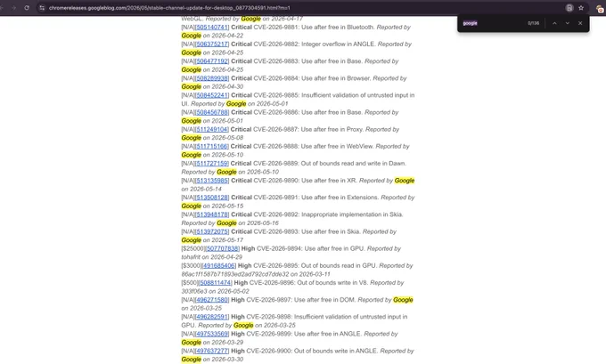The height and width of the screenshot is (364, 606).
Task: Click highlighted 'Google' before 'on 2026-03-25' in GPU entry
Action: [243, 326]
